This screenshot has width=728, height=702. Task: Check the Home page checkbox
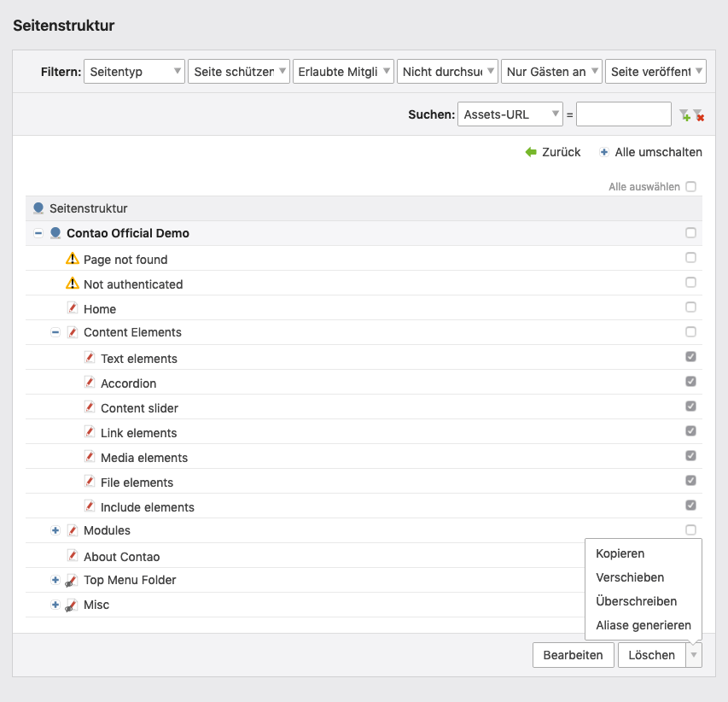pos(690,307)
